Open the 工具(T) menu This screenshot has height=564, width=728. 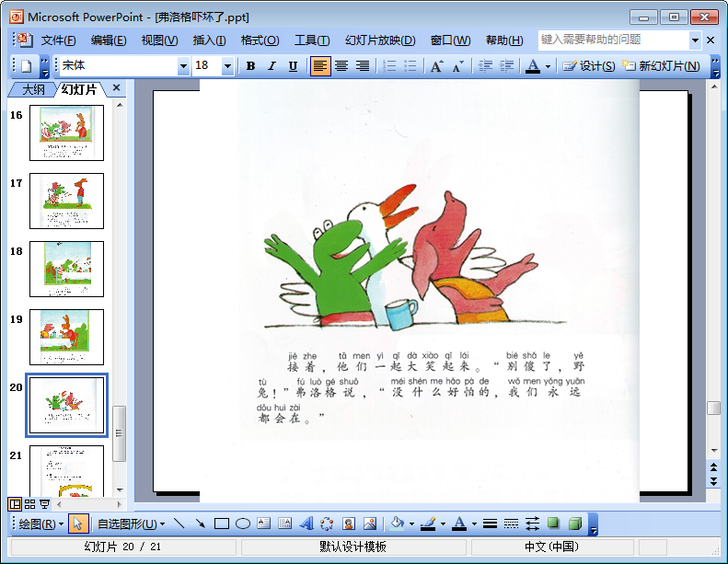tap(312, 40)
